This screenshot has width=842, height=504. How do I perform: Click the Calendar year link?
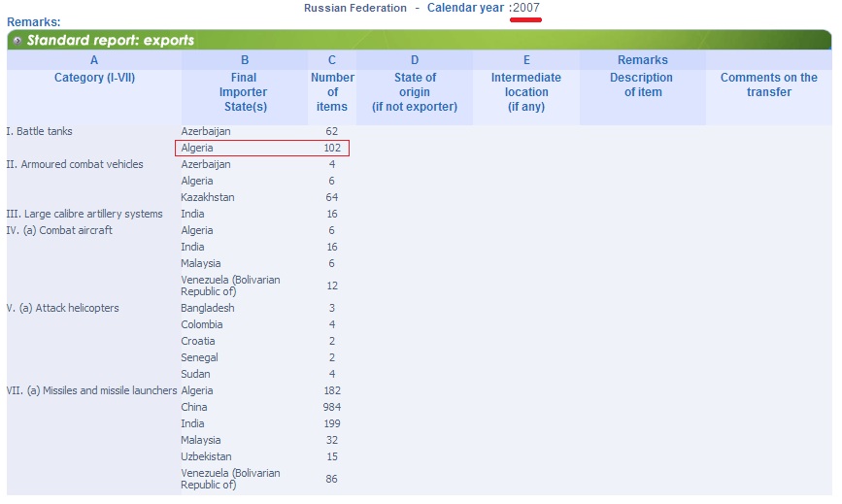pos(465,8)
